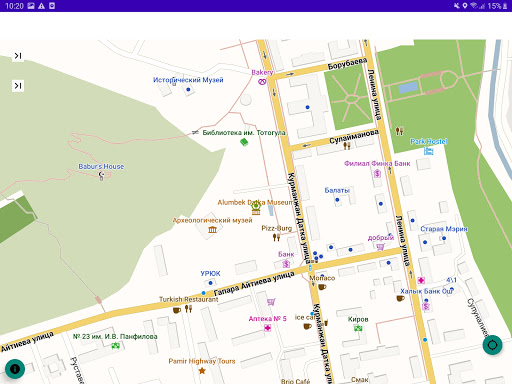
Task: Tap the Pamir Highway Tours star marker
Action: (x=202, y=370)
